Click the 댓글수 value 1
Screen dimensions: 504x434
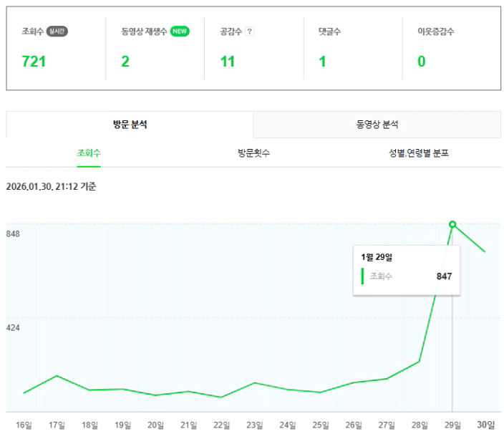click(322, 62)
